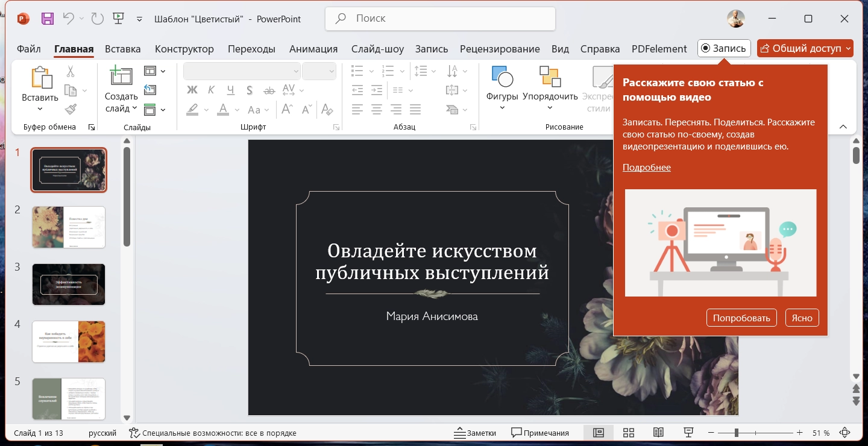The image size is (868, 446).
Task: Start slideshow from status bar icon
Action: pos(688,433)
